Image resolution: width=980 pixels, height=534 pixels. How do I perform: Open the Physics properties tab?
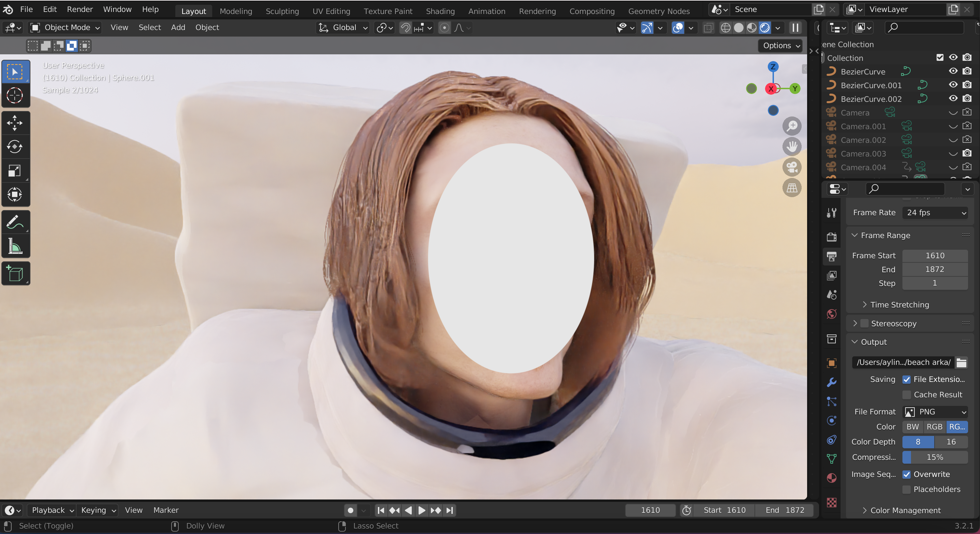[832, 420]
